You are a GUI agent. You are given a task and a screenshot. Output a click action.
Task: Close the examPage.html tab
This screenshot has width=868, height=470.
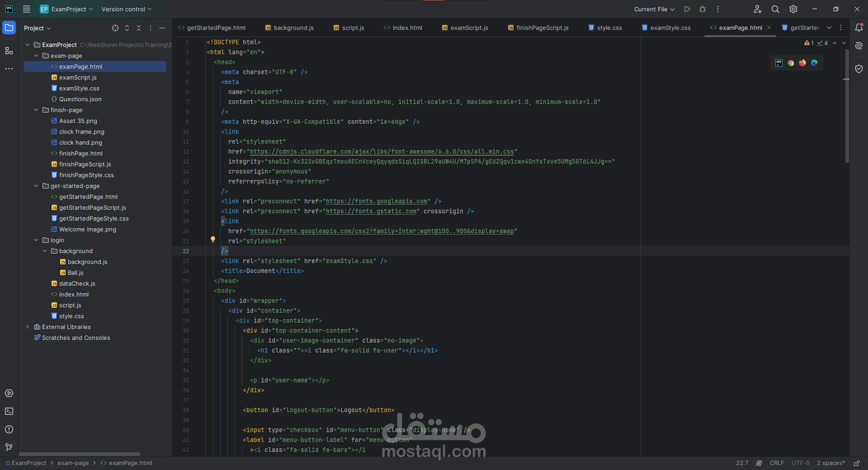769,28
